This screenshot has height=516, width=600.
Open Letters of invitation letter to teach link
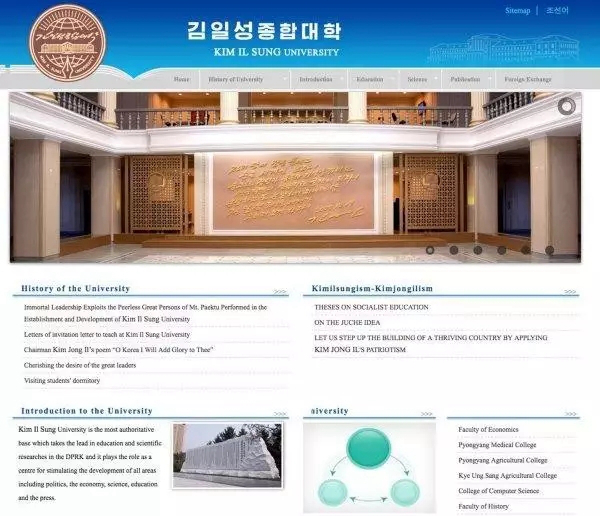[107, 335]
